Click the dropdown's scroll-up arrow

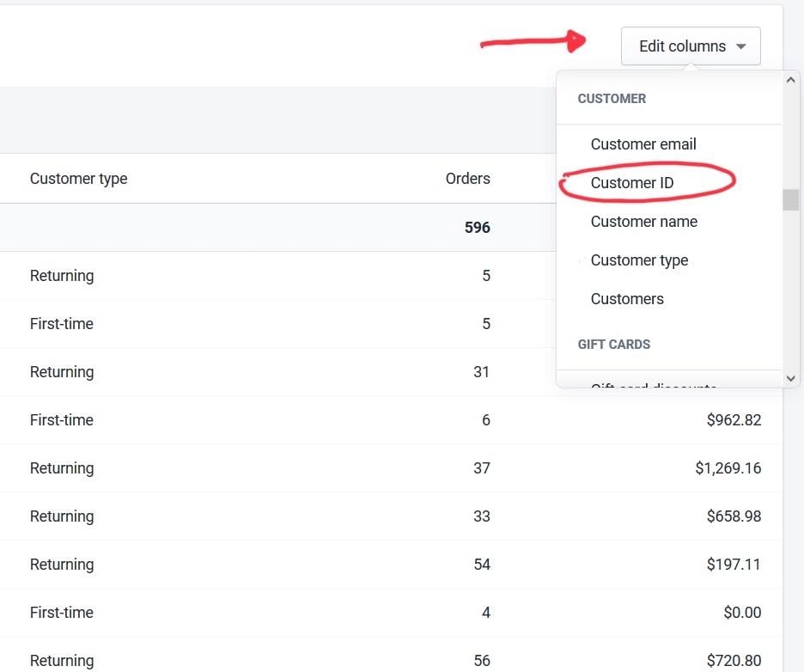[x=790, y=78]
